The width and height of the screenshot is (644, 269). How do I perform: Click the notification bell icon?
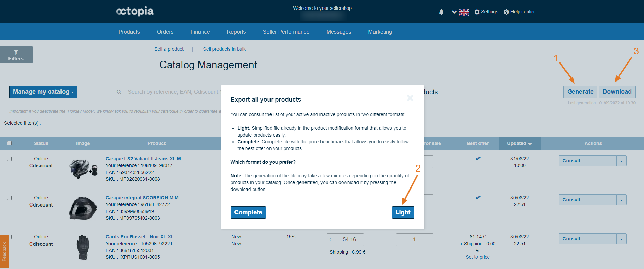pos(441,12)
